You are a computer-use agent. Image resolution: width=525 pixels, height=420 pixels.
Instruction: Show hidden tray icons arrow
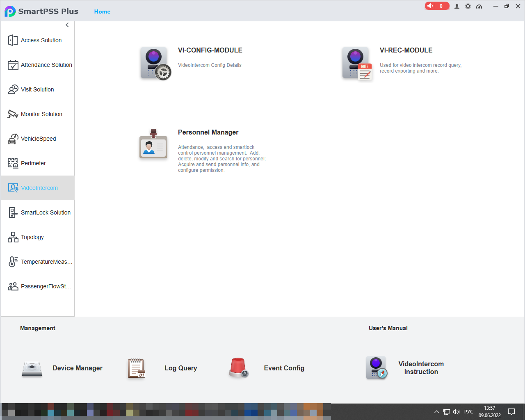pos(437,412)
